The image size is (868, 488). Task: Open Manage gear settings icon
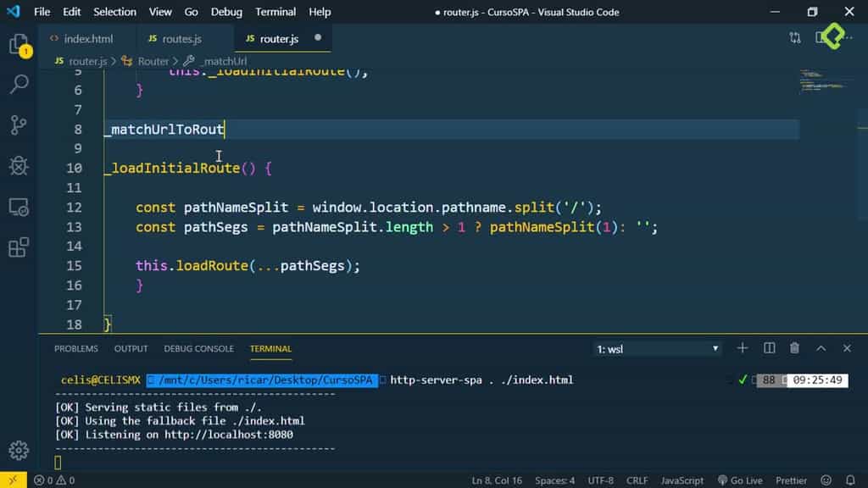19,451
